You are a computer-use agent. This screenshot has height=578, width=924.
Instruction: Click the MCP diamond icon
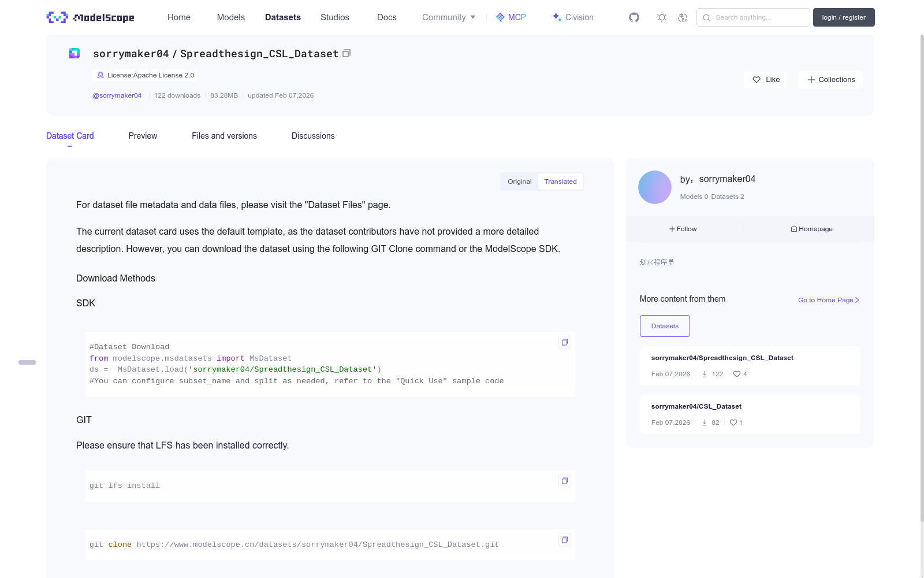tap(500, 17)
